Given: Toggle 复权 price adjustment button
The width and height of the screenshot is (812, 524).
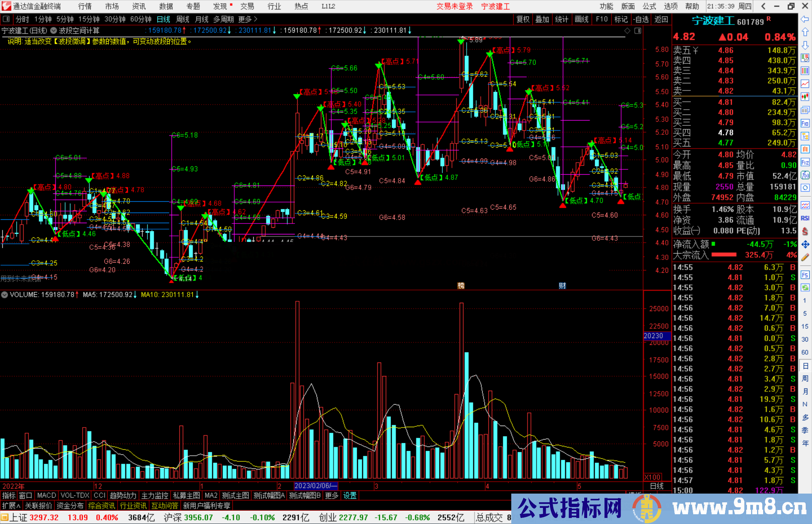Looking at the screenshot, I should 523,19.
